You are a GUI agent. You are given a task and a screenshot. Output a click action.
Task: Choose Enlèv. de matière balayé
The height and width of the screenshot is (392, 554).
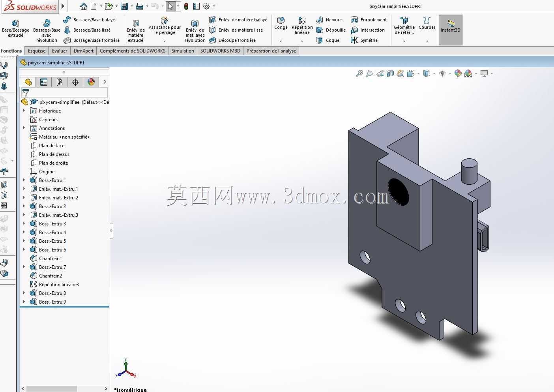238,20
